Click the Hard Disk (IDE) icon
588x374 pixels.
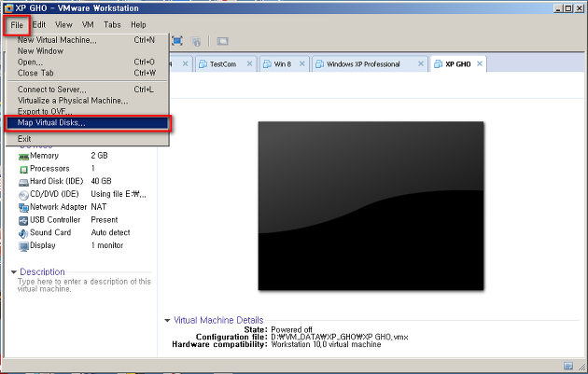click(x=23, y=183)
